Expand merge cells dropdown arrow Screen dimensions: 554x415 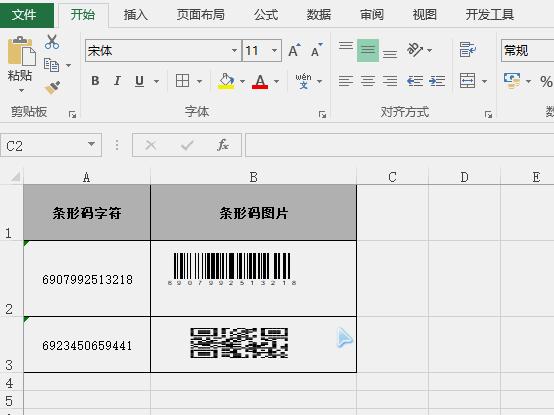point(484,81)
